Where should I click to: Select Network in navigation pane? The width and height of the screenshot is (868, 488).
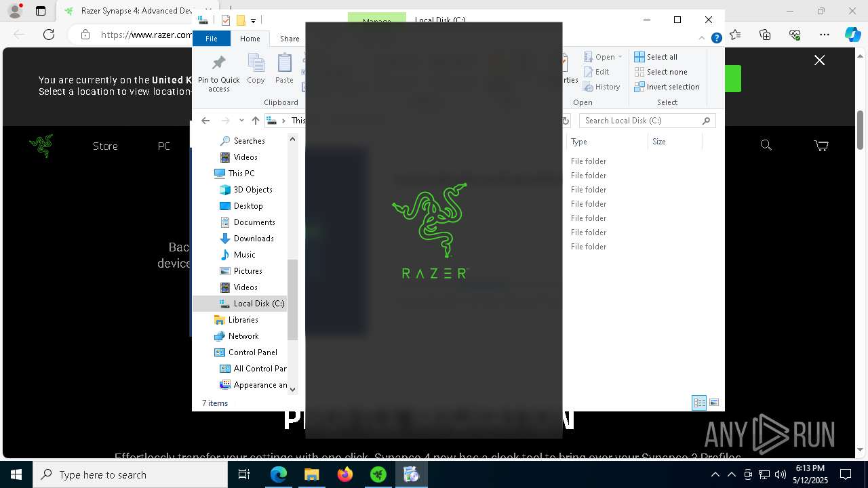(x=243, y=335)
